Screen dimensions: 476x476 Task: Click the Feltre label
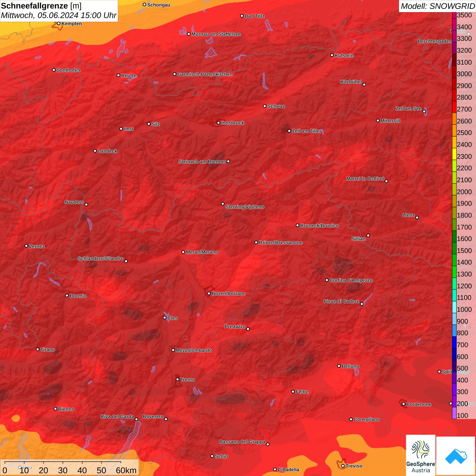point(302,392)
